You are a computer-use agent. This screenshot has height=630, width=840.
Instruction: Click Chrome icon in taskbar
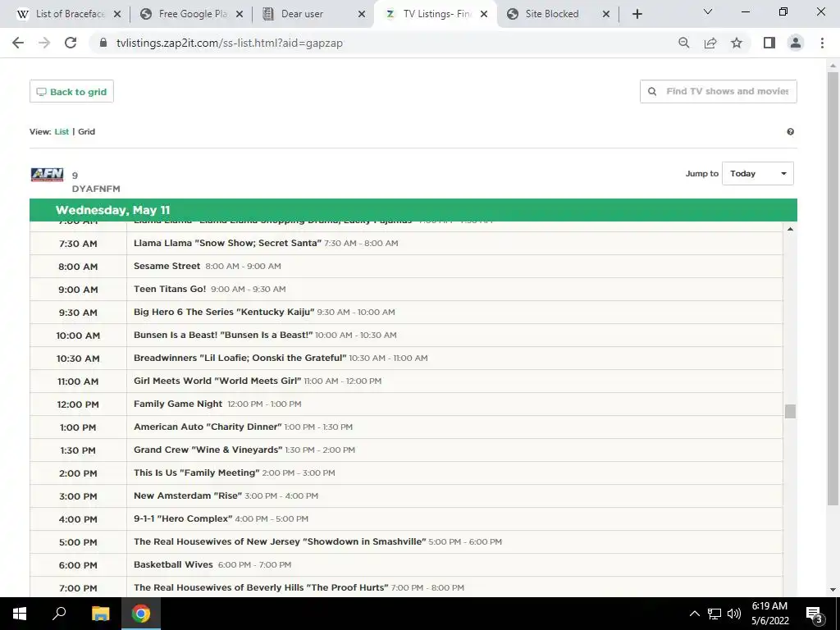141,614
